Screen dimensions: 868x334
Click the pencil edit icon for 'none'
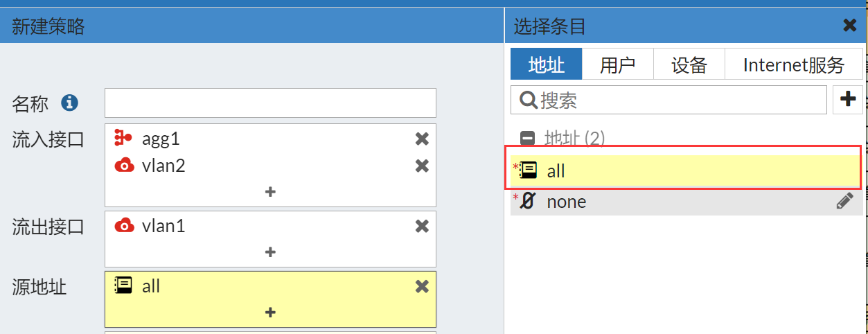[844, 202]
